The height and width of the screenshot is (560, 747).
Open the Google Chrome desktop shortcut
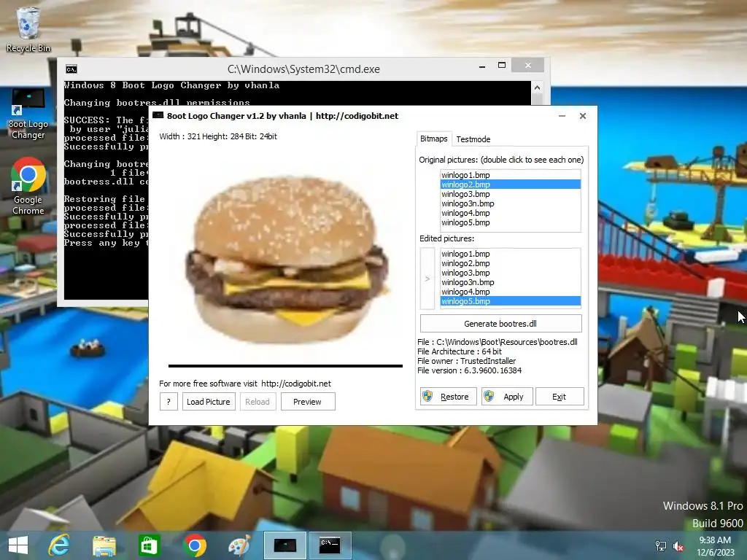coord(28,186)
